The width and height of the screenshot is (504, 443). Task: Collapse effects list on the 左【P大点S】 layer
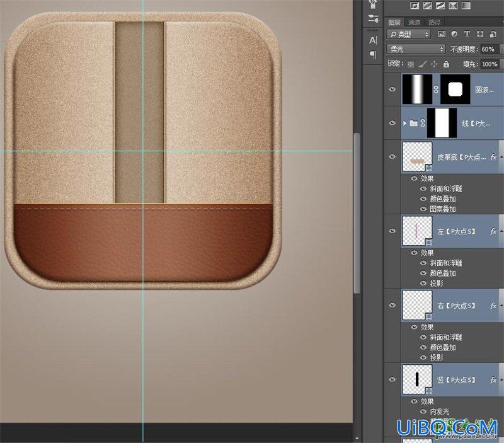pyautogui.click(x=501, y=231)
